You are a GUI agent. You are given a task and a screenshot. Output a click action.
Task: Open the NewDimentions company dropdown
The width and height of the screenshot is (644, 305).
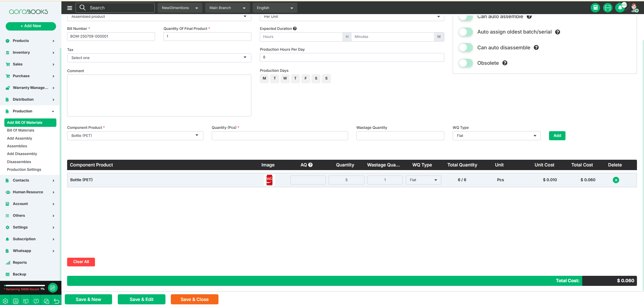click(x=180, y=8)
